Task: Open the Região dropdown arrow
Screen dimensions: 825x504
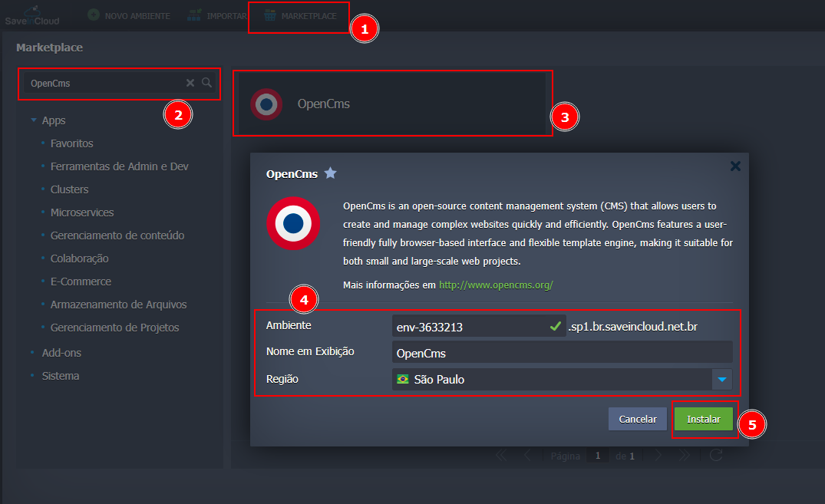Action: pos(722,380)
